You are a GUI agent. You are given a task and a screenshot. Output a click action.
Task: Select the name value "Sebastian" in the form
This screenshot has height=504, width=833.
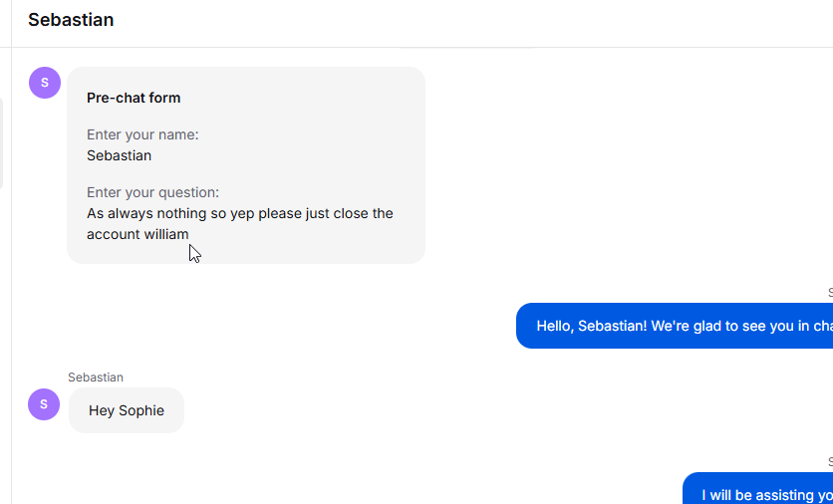point(119,155)
